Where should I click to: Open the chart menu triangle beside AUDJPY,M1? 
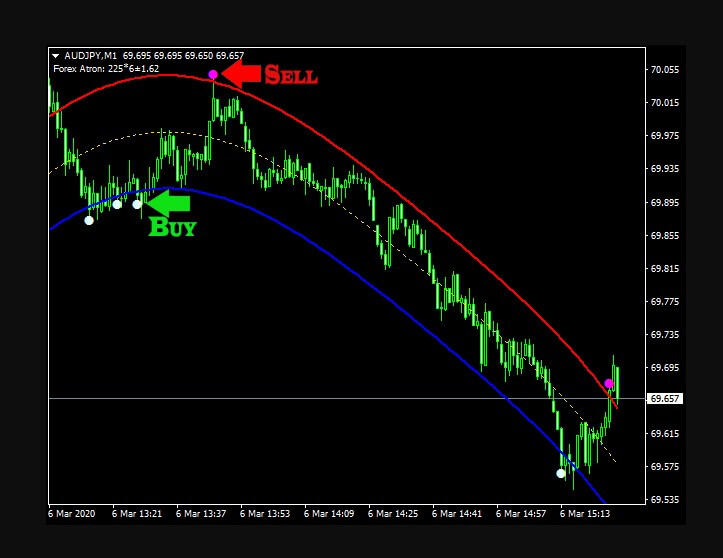pos(55,56)
